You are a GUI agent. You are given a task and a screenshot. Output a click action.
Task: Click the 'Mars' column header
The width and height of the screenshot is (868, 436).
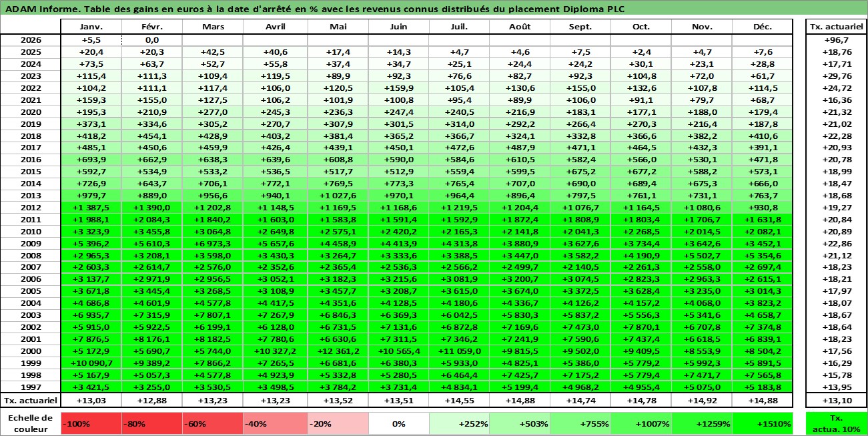click(213, 27)
